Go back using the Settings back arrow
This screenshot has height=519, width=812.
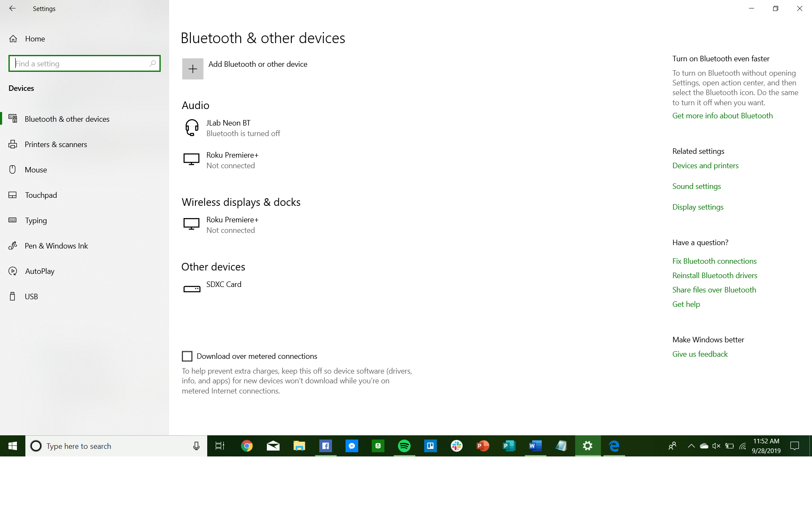pyautogui.click(x=12, y=8)
